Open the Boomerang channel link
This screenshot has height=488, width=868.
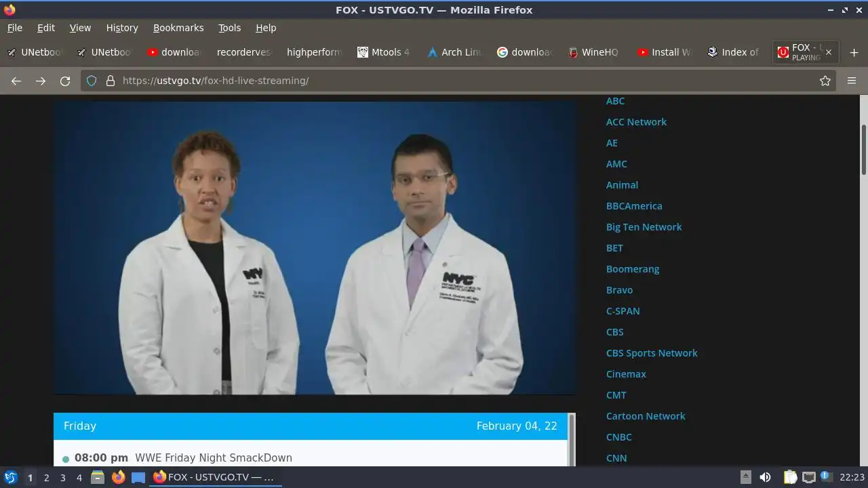pos(633,269)
